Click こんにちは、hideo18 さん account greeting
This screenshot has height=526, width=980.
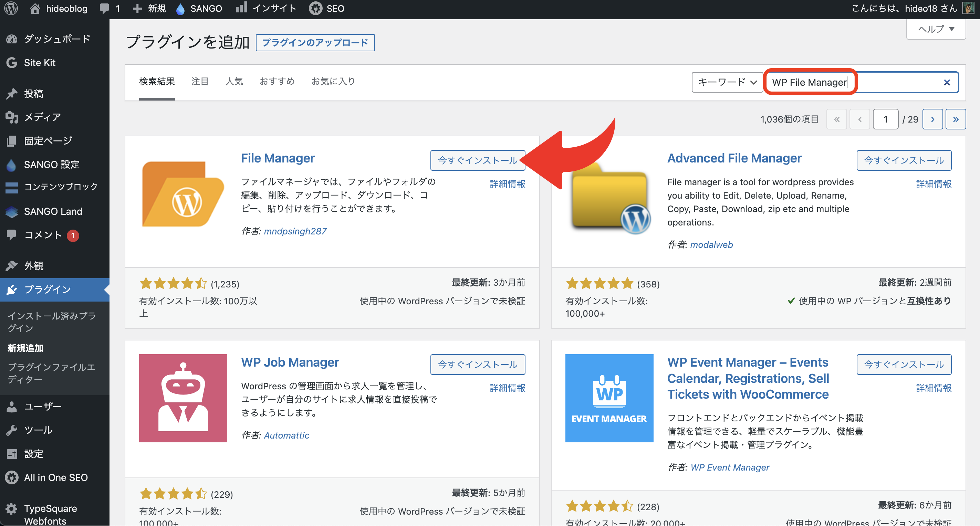904,8
